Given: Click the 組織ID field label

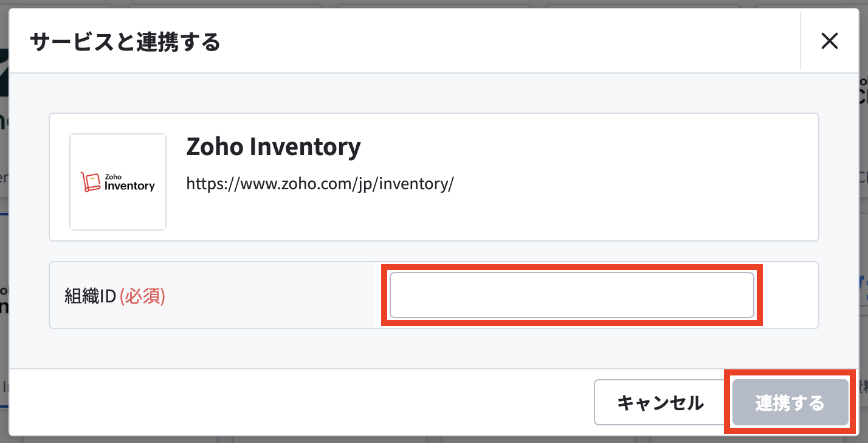Looking at the screenshot, I should tap(90, 296).
